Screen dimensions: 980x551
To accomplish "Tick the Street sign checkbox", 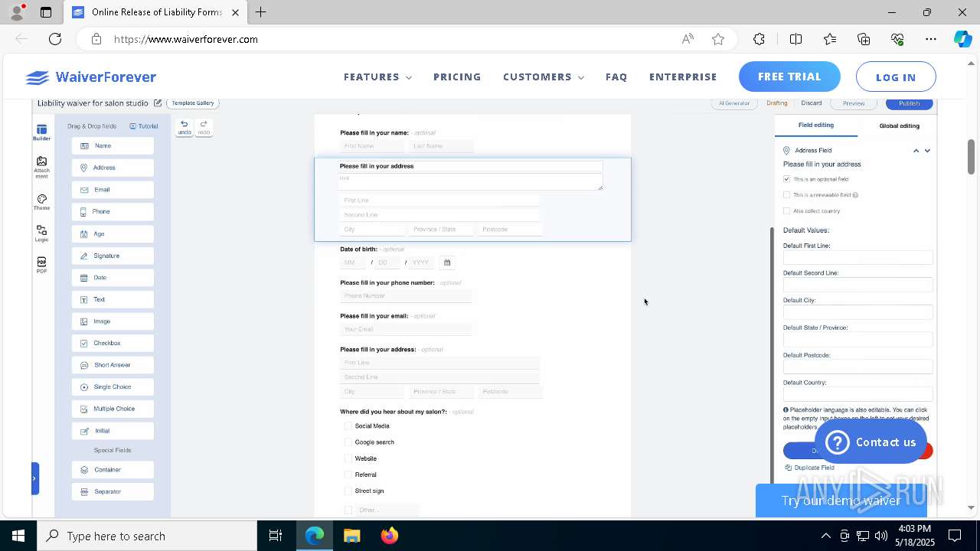I will click(348, 491).
